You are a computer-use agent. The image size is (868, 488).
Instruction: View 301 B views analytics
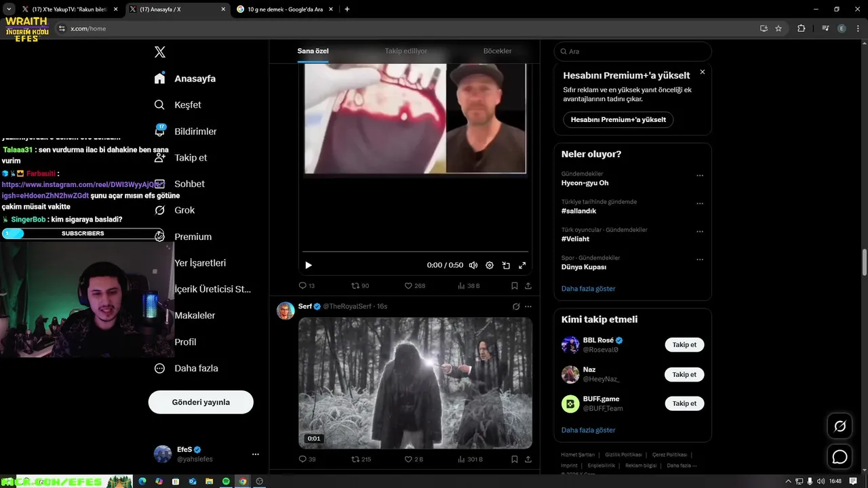point(470,460)
